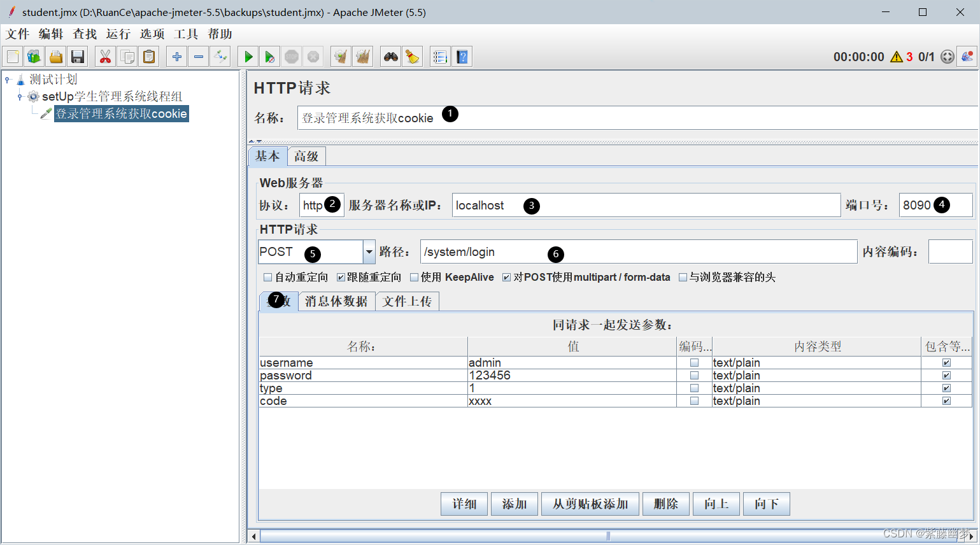This screenshot has height=545, width=980.
Task: Uncheck 跟随重定向 checkbox
Action: point(341,278)
